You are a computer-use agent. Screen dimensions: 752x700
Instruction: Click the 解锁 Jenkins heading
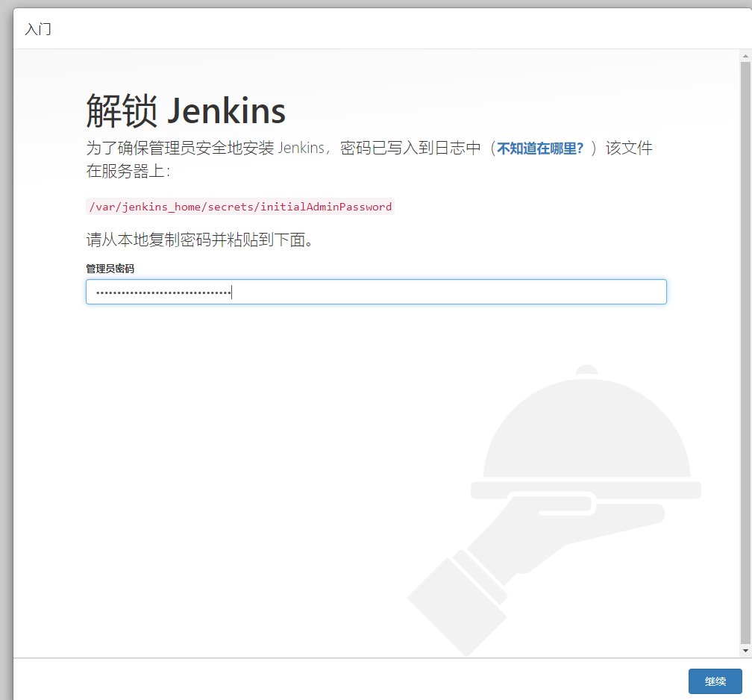tap(186, 111)
